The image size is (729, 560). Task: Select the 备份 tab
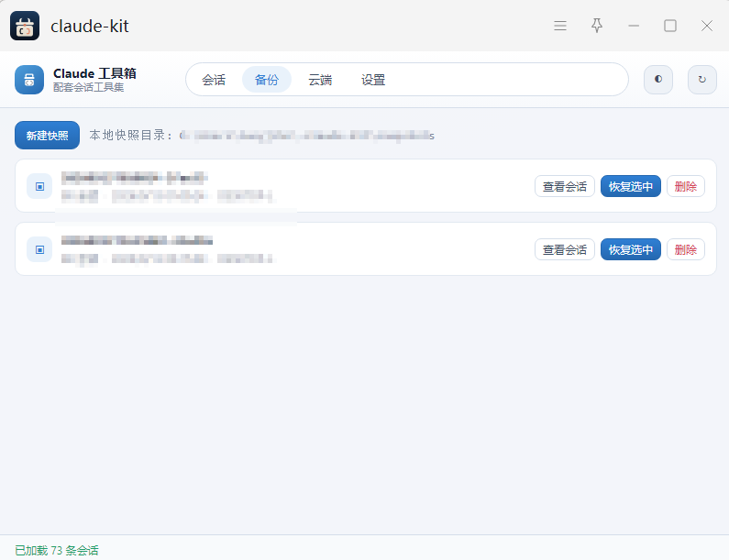click(267, 80)
